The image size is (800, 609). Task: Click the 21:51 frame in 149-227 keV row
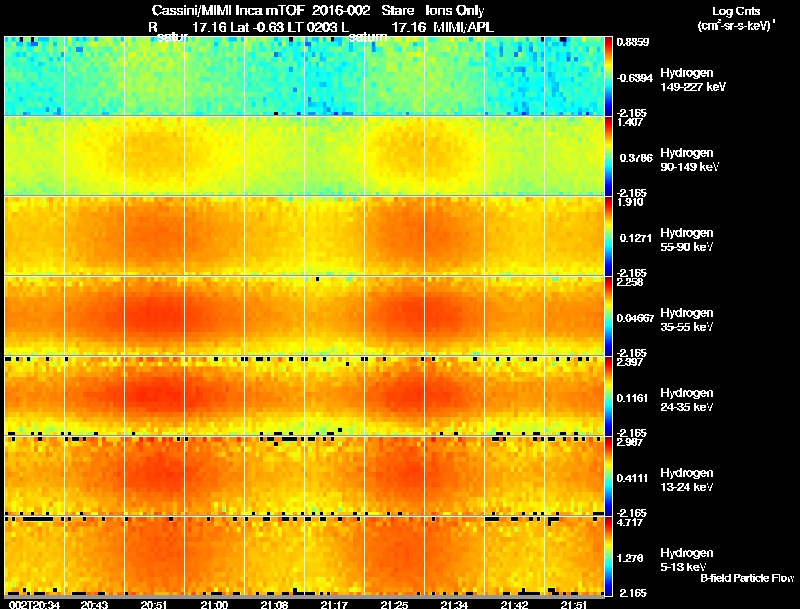click(x=574, y=76)
